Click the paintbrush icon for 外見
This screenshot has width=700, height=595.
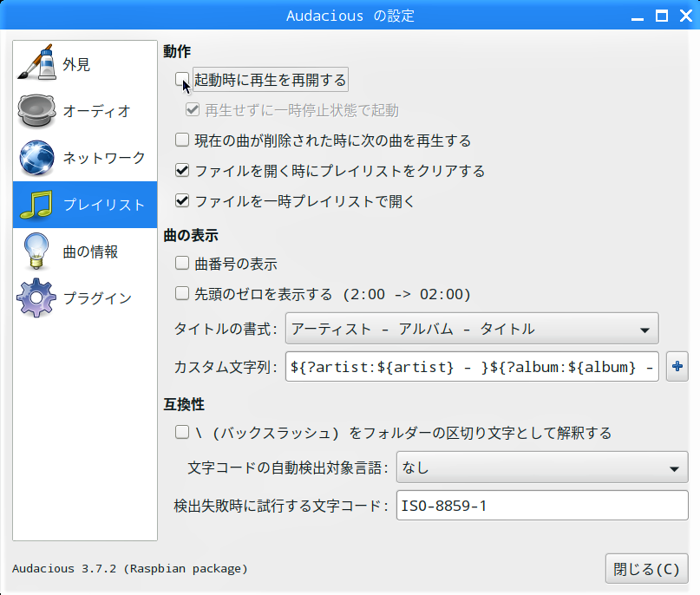click(x=36, y=63)
